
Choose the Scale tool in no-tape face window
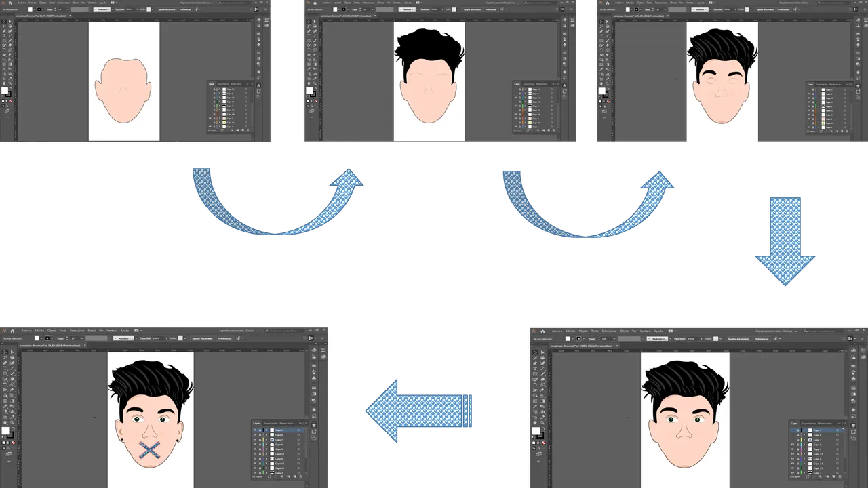tap(542, 385)
